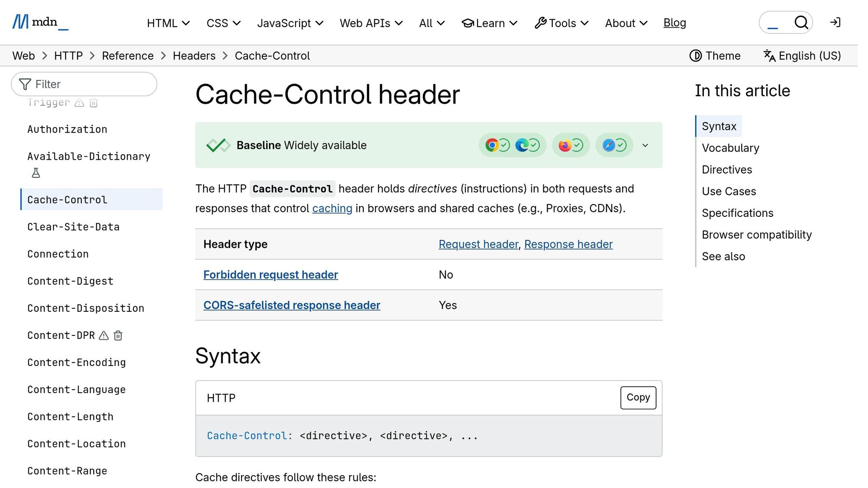Open the All dropdown menu

pyautogui.click(x=432, y=23)
